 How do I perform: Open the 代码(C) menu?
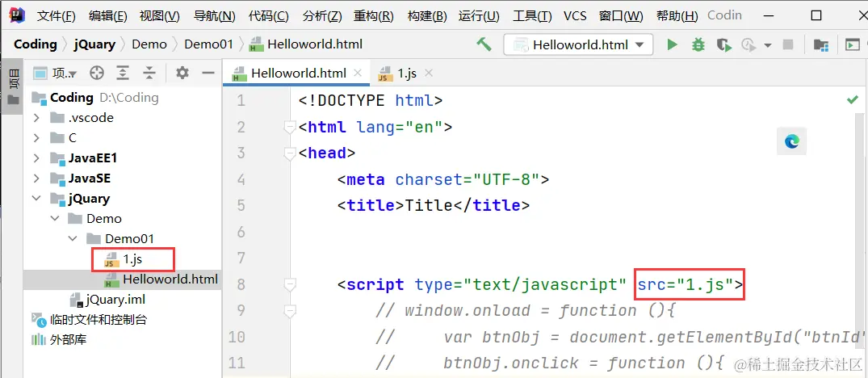(x=269, y=16)
